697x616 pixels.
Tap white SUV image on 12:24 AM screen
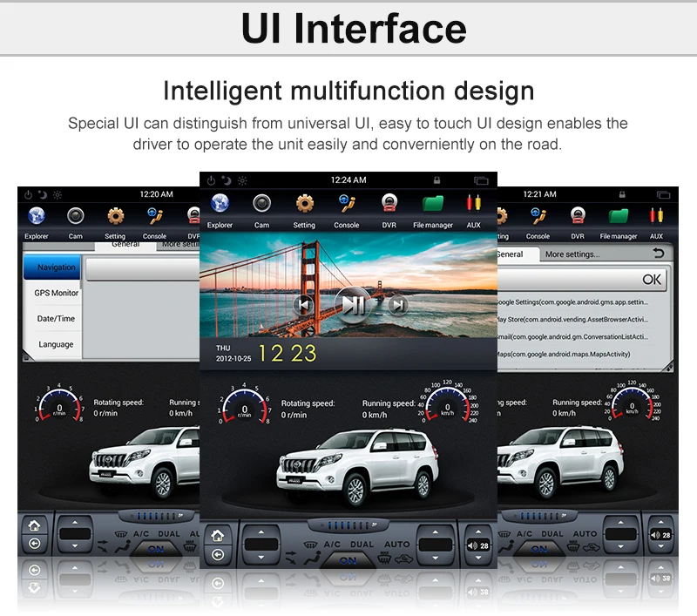click(x=357, y=467)
